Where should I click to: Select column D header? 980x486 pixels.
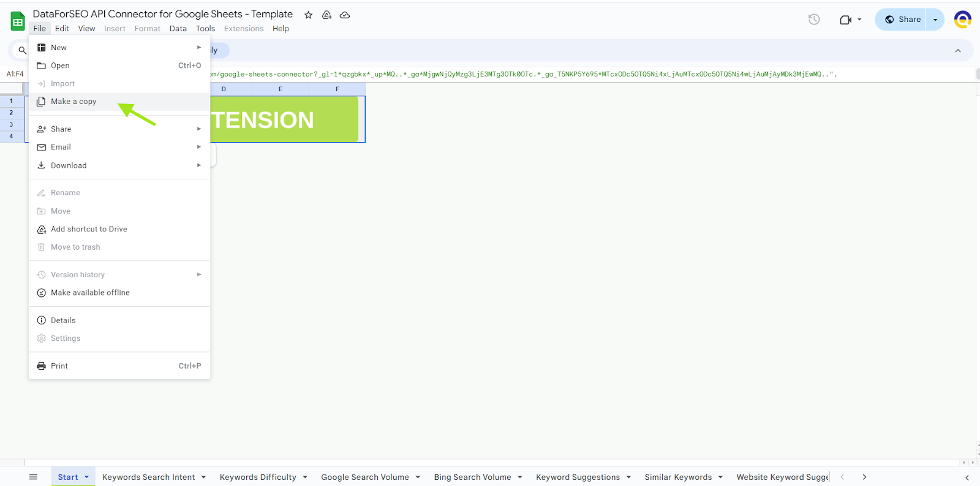point(224,89)
